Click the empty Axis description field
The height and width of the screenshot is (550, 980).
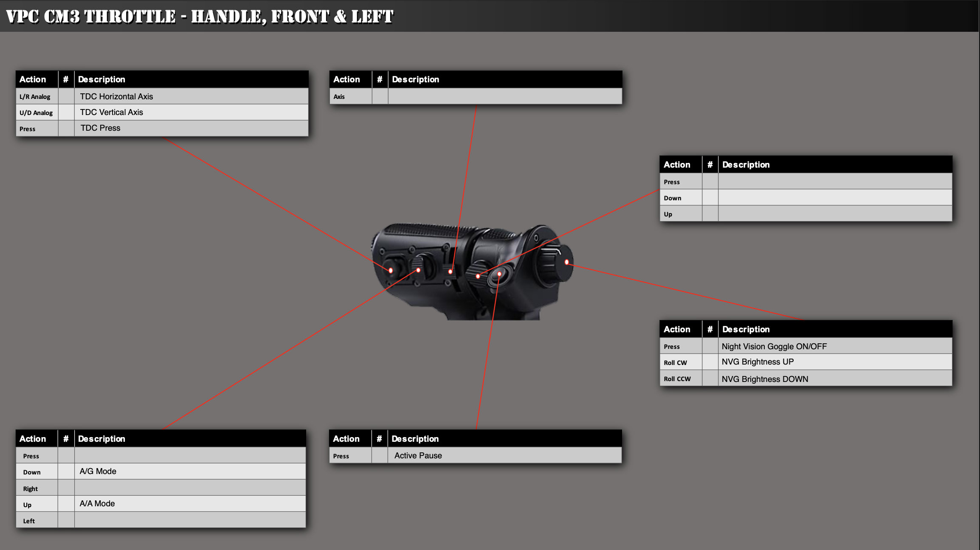pyautogui.click(x=504, y=96)
